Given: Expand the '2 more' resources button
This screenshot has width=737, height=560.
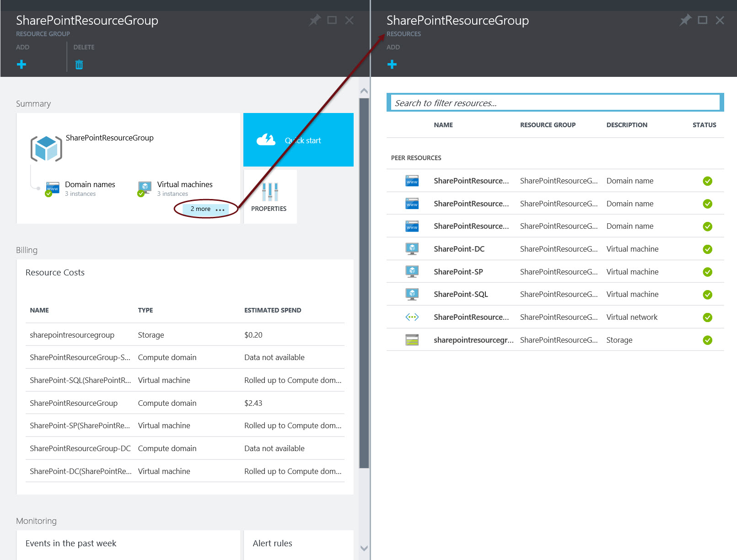Looking at the screenshot, I should click(206, 209).
